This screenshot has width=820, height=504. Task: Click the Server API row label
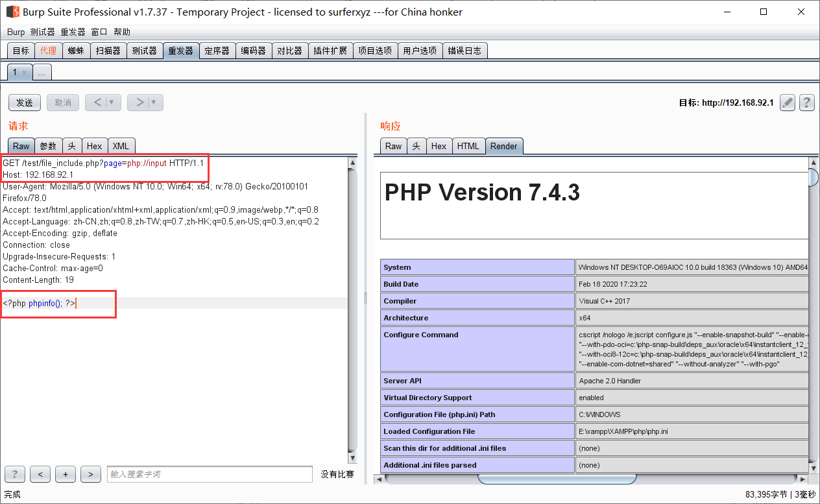coord(477,381)
